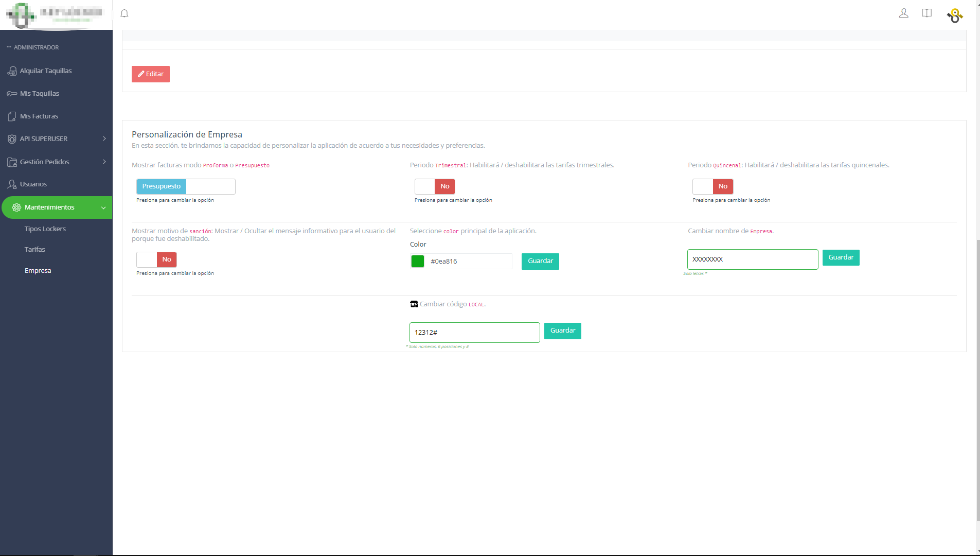
Task: Click the Usuarios sidebar icon
Action: [12, 184]
